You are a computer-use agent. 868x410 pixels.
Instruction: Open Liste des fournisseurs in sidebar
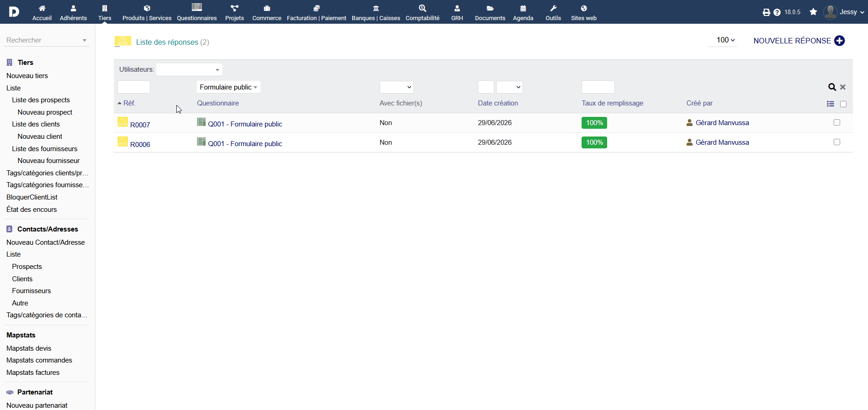point(45,149)
